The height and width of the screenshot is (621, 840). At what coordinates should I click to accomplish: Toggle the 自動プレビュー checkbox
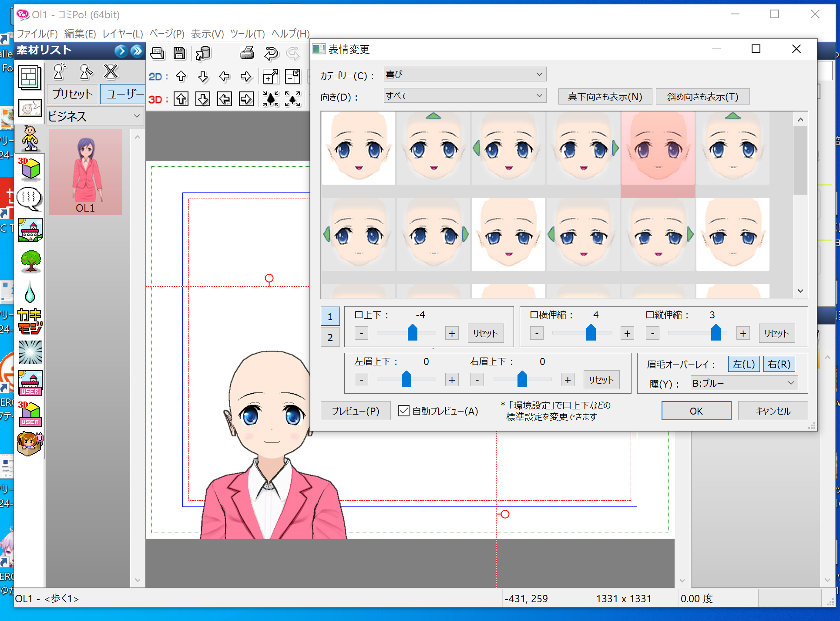tap(404, 411)
